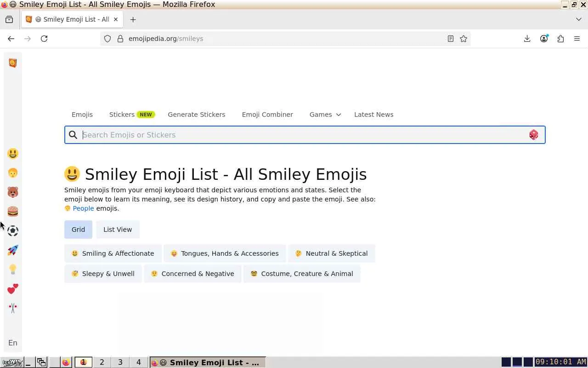Select the light bulb Objects category
The width and height of the screenshot is (588, 368).
[x=13, y=270]
